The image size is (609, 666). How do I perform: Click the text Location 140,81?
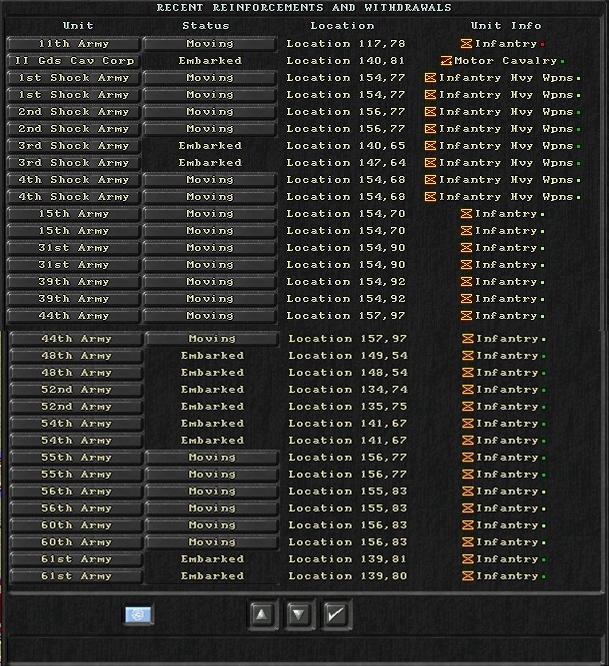point(346,61)
